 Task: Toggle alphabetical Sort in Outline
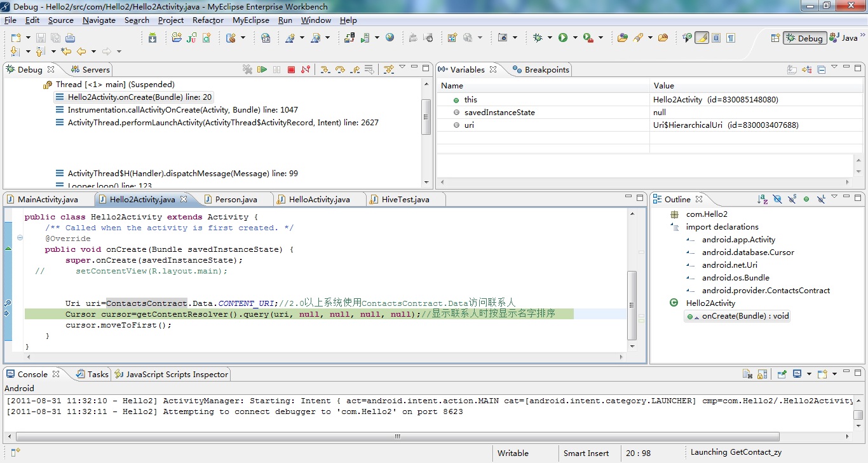[x=763, y=199]
